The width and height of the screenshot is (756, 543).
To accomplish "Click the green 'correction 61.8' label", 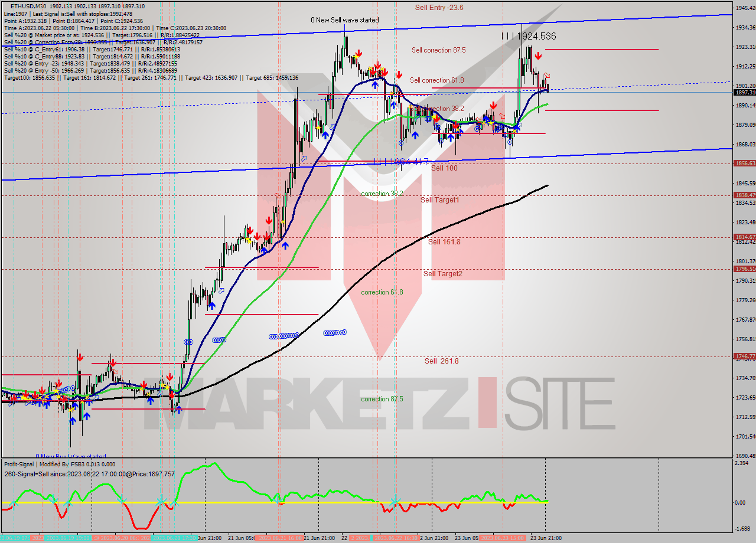I will [x=382, y=292].
